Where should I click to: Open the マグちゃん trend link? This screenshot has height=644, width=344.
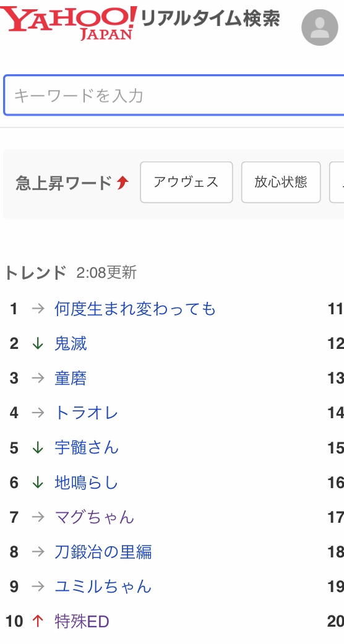tap(94, 517)
